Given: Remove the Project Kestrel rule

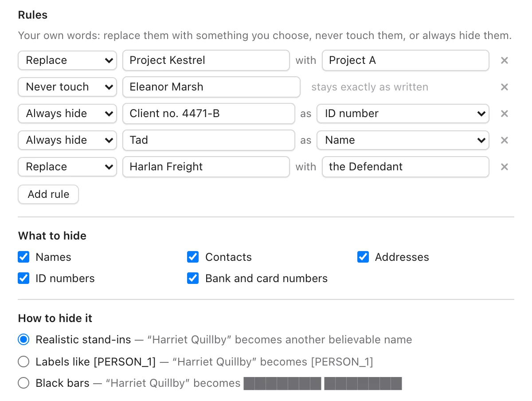Looking at the screenshot, I should coord(504,60).
